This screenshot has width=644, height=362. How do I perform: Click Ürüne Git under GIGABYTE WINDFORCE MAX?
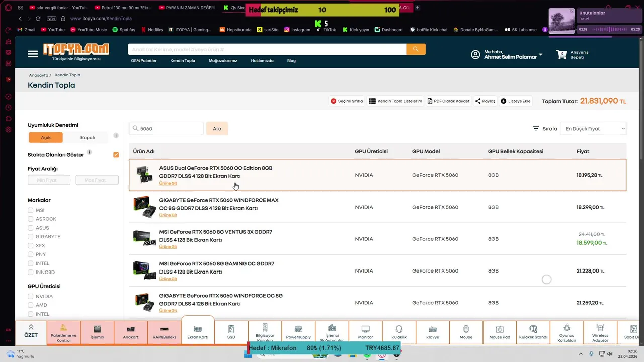[168, 215]
